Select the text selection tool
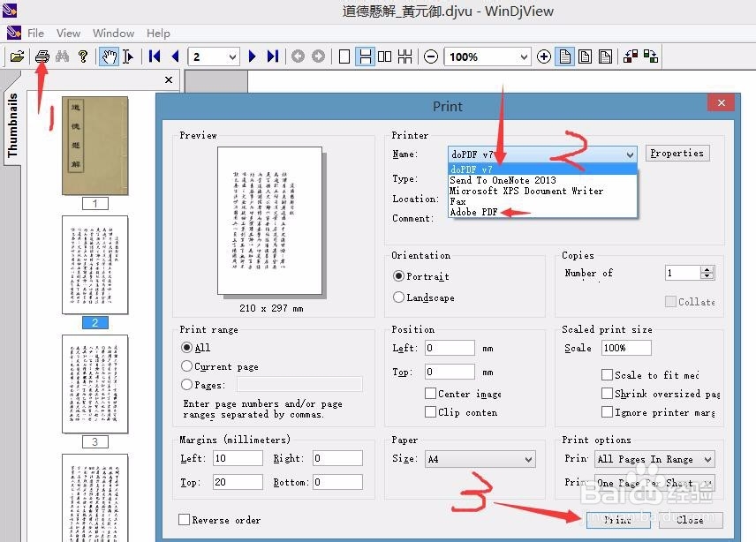Image resolution: width=756 pixels, height=542 pixels. click(x=128, y=56)
